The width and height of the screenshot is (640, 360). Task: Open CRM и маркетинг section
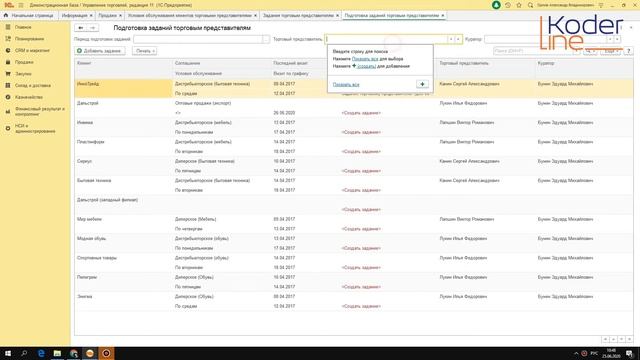point(32,50)
